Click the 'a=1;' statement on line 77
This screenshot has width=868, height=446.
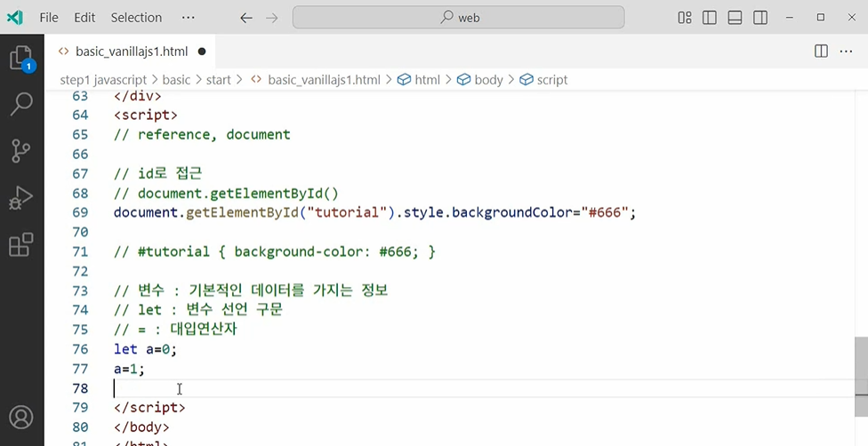[130, 369]
